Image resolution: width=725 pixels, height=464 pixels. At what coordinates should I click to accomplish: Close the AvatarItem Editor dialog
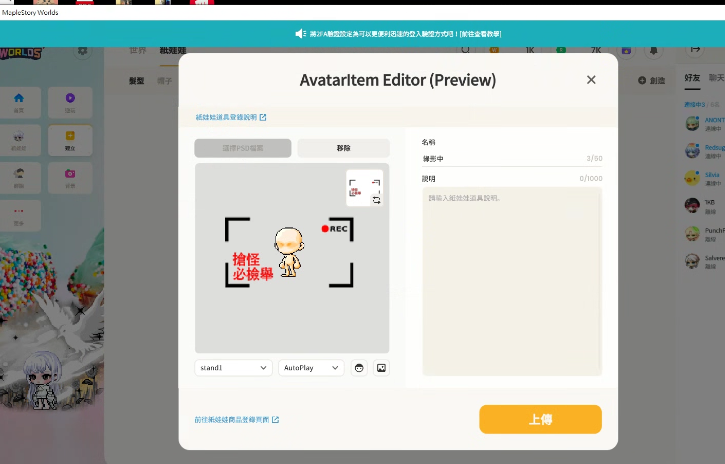[591, 80]
